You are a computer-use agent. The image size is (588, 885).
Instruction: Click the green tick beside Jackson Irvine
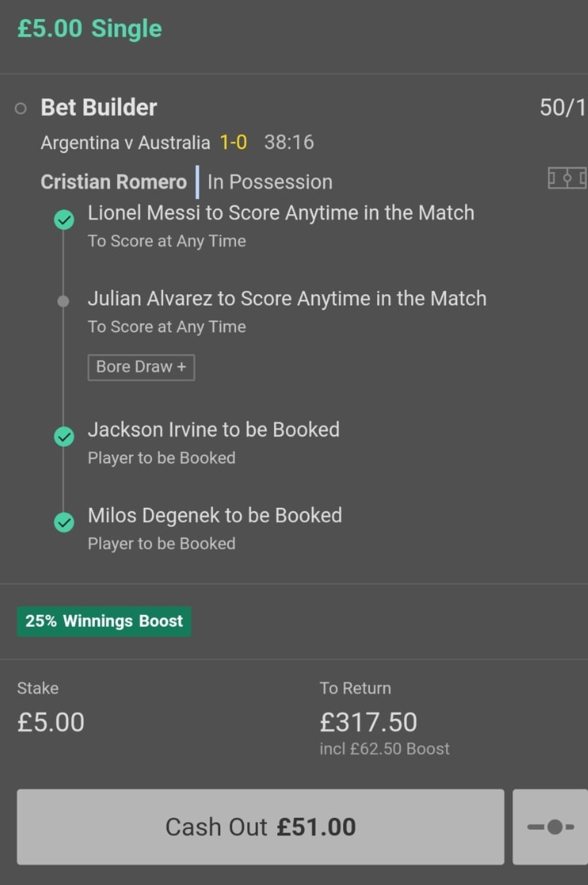pyautogui.click(x=64, y=436)
